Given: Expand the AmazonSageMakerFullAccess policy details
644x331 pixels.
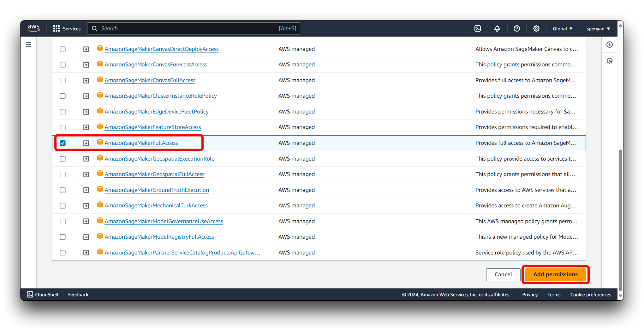Looking at the screenshot, I should coord(86,143).
